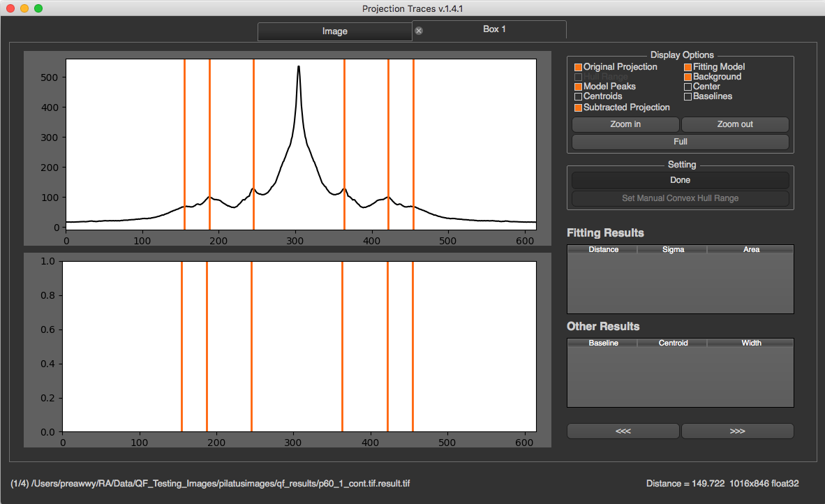Click the Zoom out button
Viewport: 825px width, 504px height.
(735, 124)
